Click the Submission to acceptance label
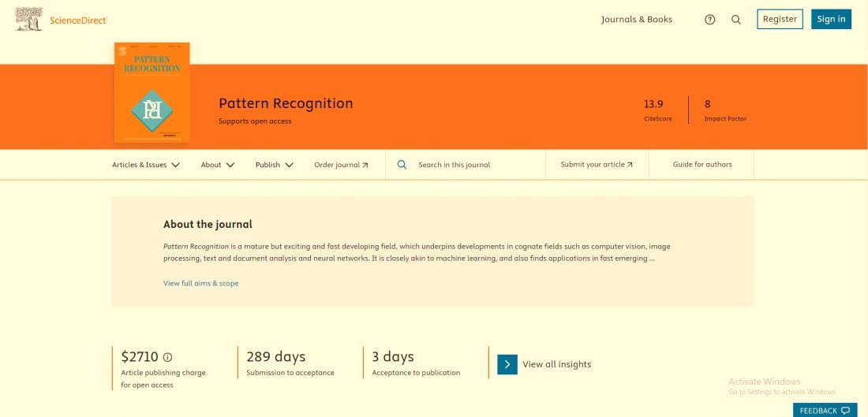 (290, 373)
